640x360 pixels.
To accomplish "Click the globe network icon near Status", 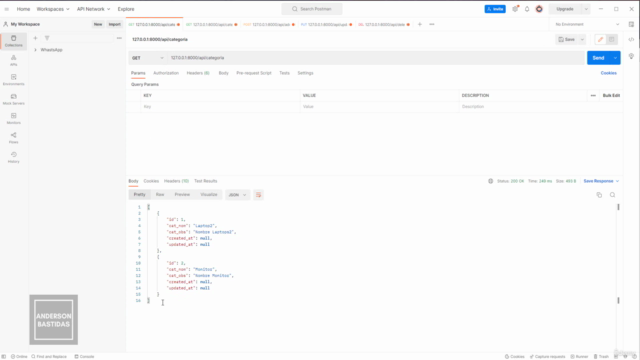I will [491, 181].
